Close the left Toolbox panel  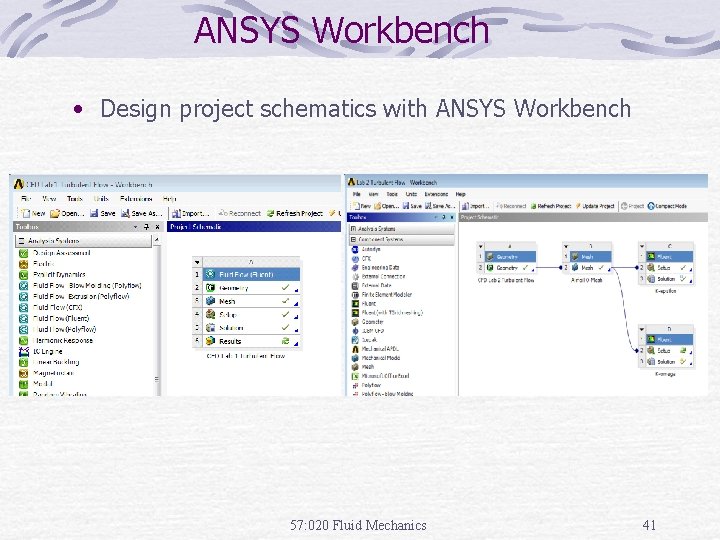coord(157,227)
